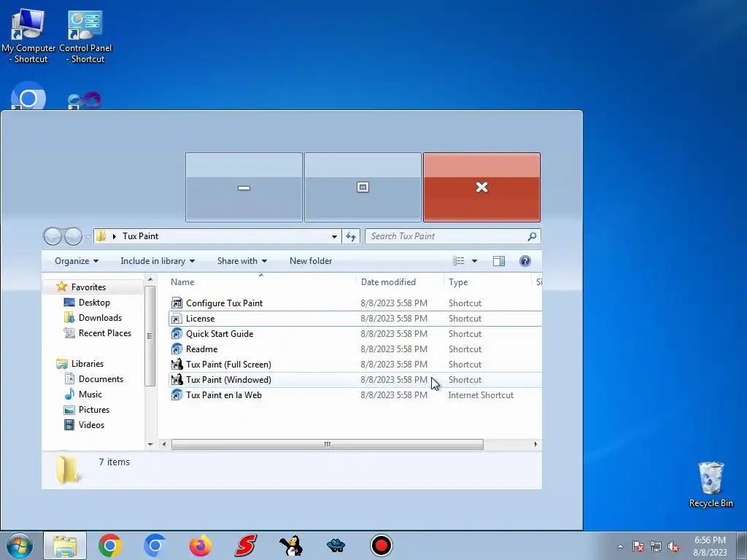Click the Tux Paint breadcrumb in address bar
747x560 pixels.
tap(141, 236)
